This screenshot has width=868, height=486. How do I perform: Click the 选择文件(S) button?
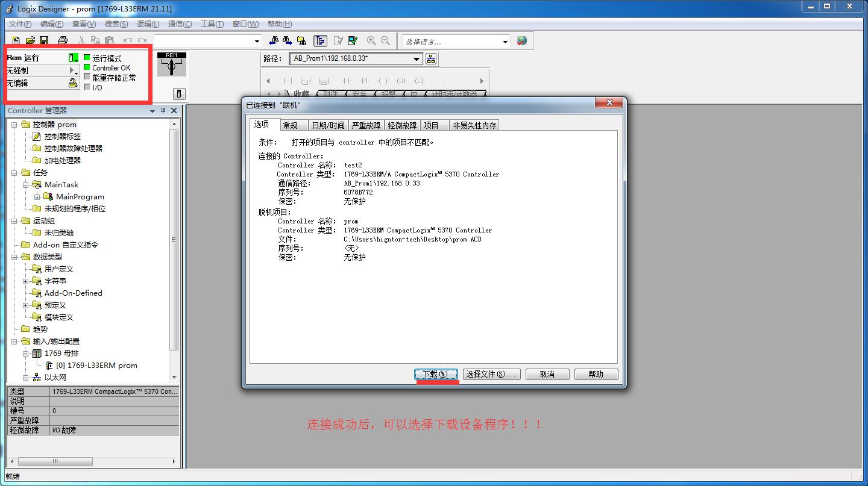pos(491,373)
